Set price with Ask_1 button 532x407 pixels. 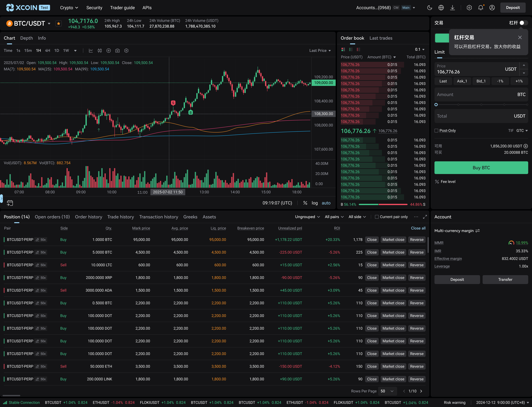[462, 81]
